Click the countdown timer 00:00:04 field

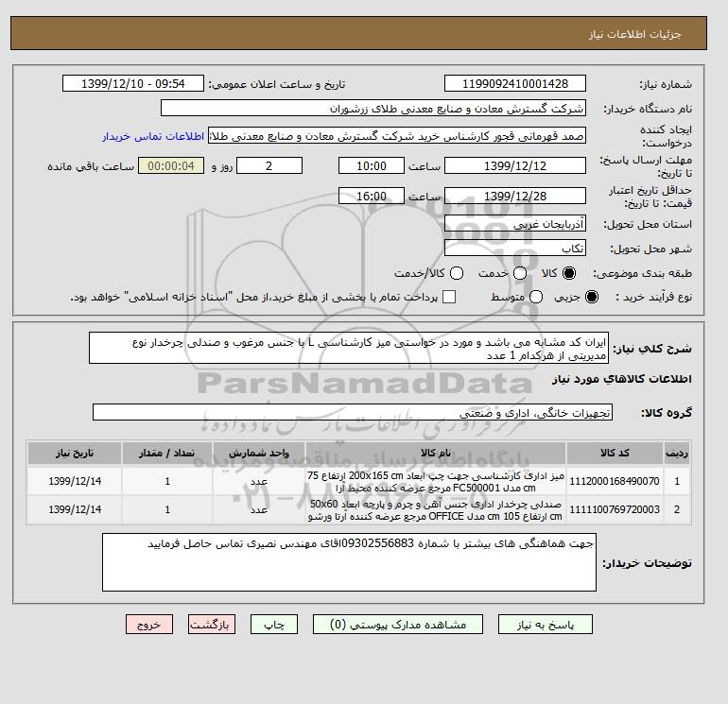pos(171,165)
